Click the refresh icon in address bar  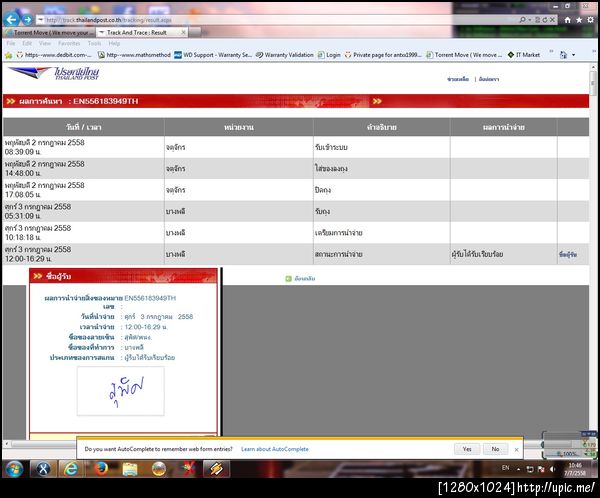(x=545, y=20)
